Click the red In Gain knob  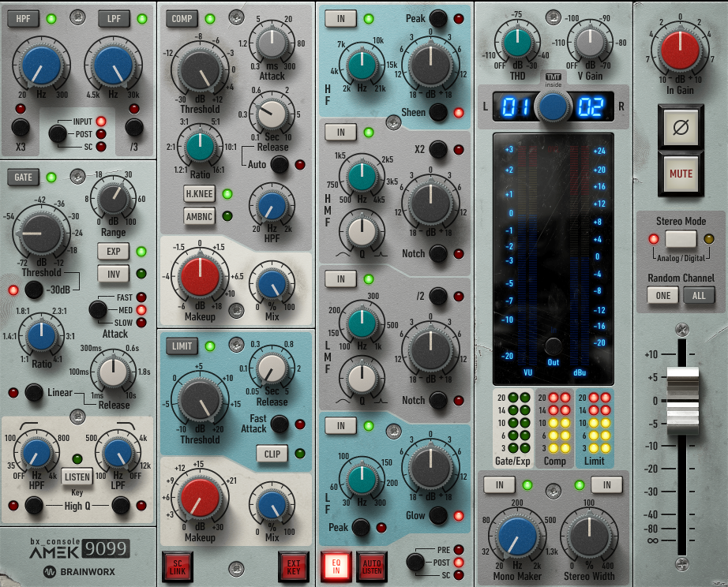point(680,50)
